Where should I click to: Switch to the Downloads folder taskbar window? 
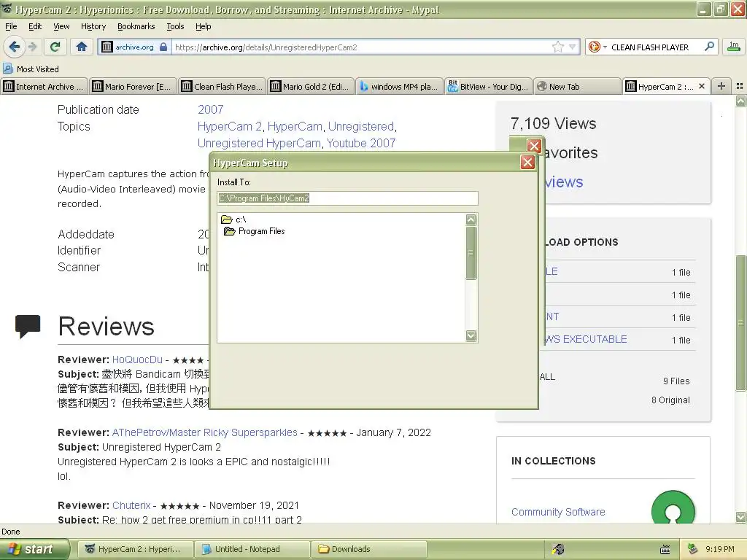(368, 549)
